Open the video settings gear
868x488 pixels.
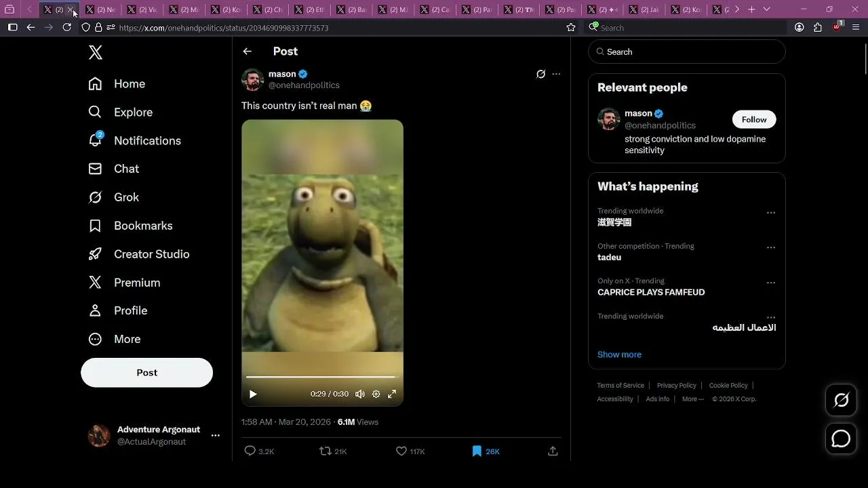[376, 394]
